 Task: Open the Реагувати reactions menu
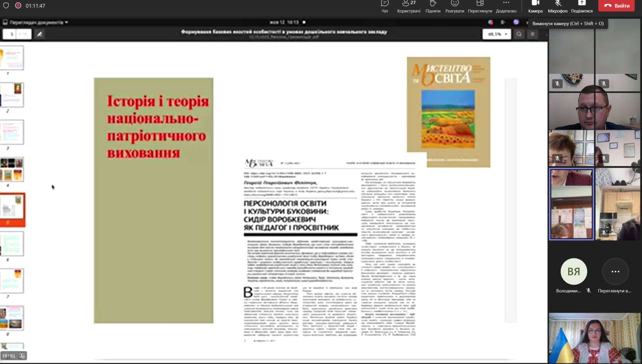click(x=455, y=7)
